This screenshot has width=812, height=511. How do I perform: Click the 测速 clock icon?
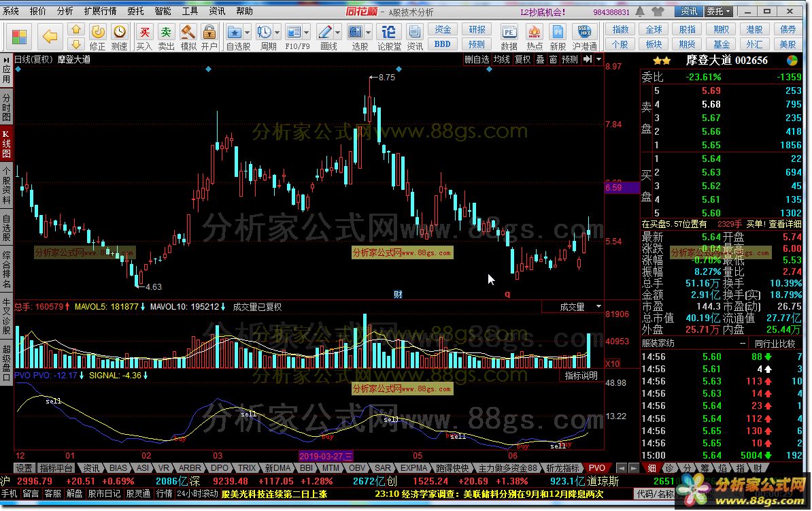pyautogui.click(x=120, y=32)
